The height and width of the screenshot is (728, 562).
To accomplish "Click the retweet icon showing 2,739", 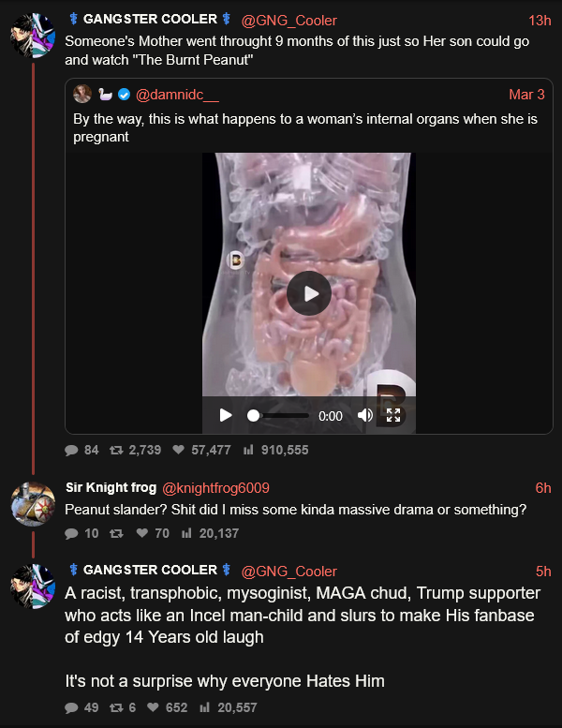I will (116, 450).
